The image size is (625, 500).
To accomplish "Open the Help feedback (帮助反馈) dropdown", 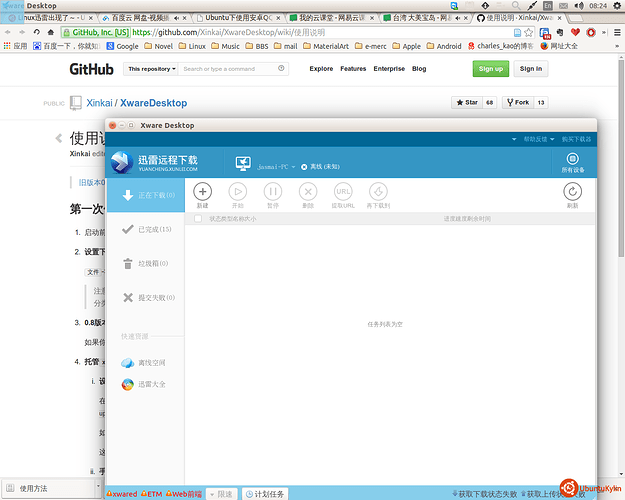I will (539, 139).
